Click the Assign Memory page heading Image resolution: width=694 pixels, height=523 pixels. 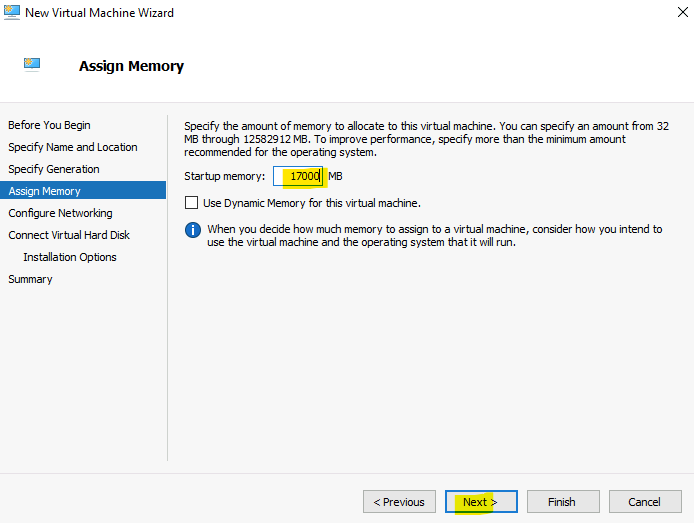(131, 66)
